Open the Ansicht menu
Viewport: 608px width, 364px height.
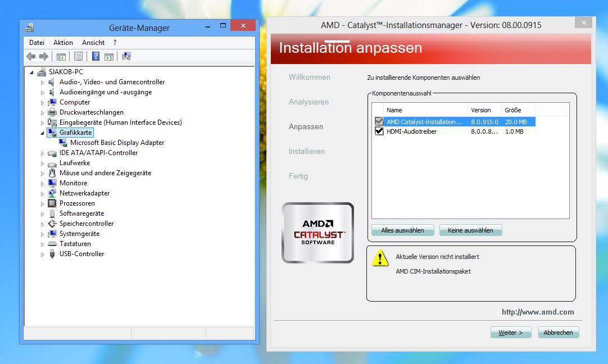click(93, 43)
